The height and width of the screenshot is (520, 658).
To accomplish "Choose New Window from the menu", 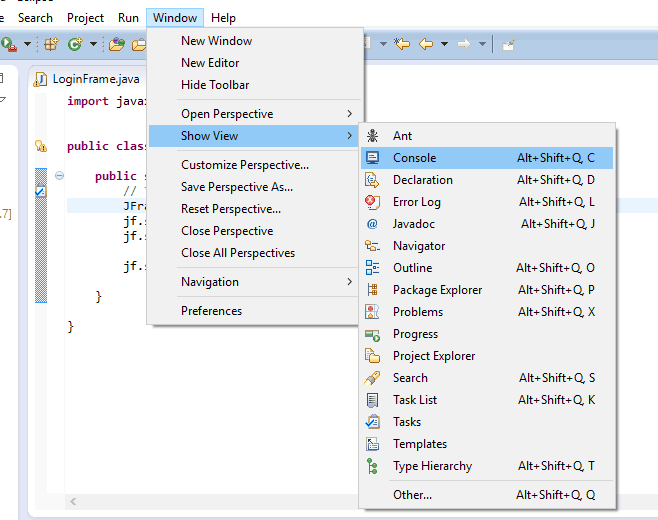I will pos(255,41).
